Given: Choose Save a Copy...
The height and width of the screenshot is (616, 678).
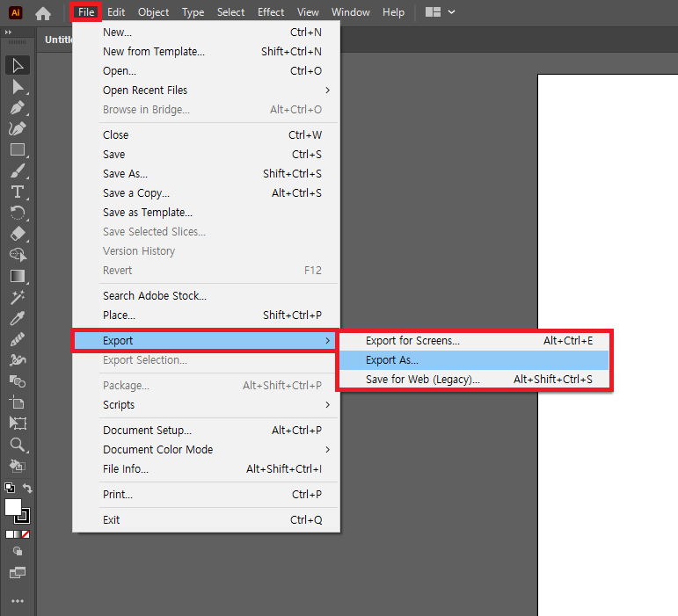Looking at the screenshot, I should (x=206, y=193).
